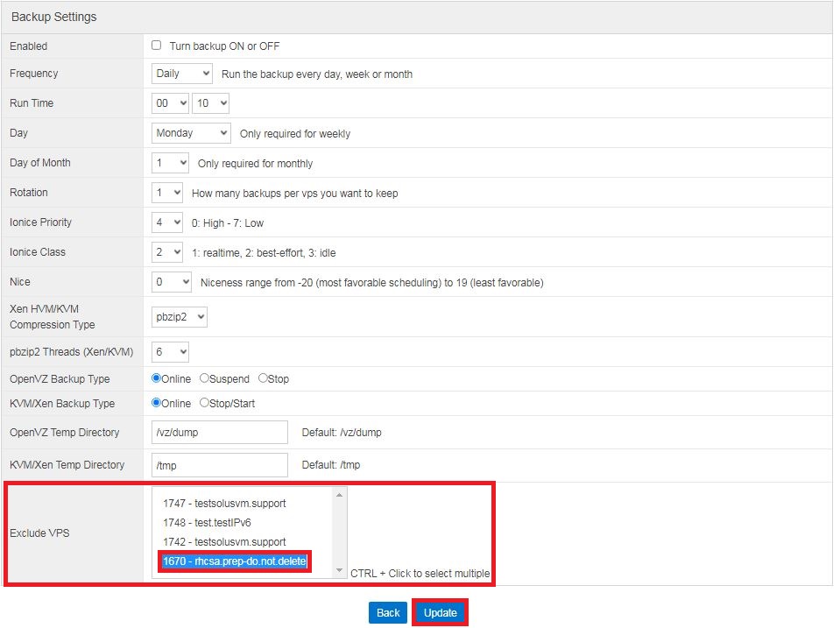Select 1747 - testsolusvm.support in Exclude list
The image size is (840, 628).
(x=224, y=504)
